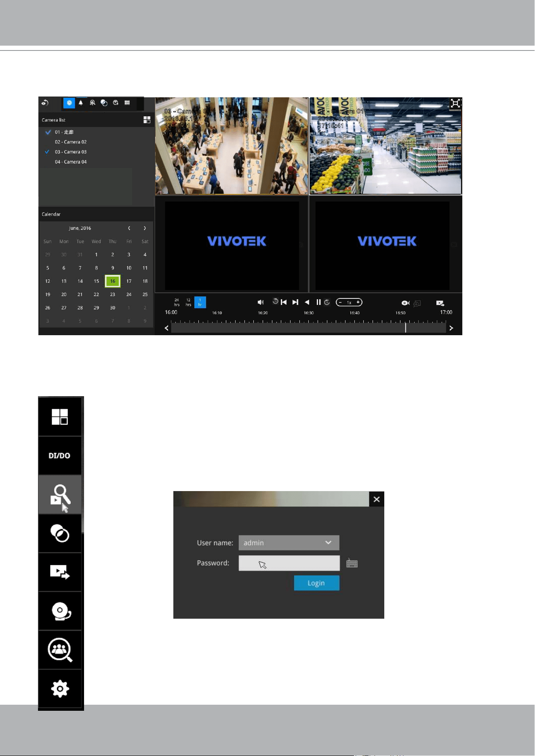Viewport: 535px width, 756px height.
Task: Mute audio with the speaker icon
Action: pyautogui.click(x=261, y=302)
